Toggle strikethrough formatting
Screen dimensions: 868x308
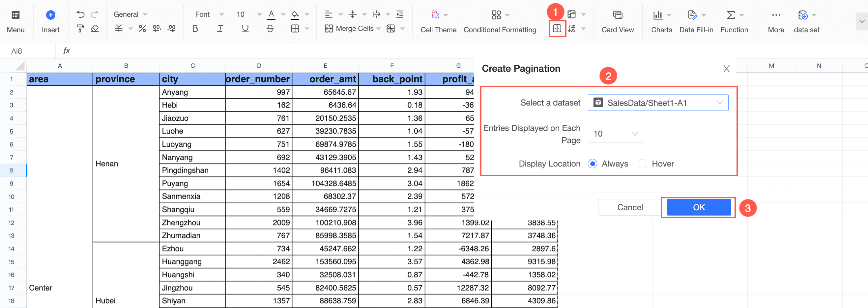[270, 29]
